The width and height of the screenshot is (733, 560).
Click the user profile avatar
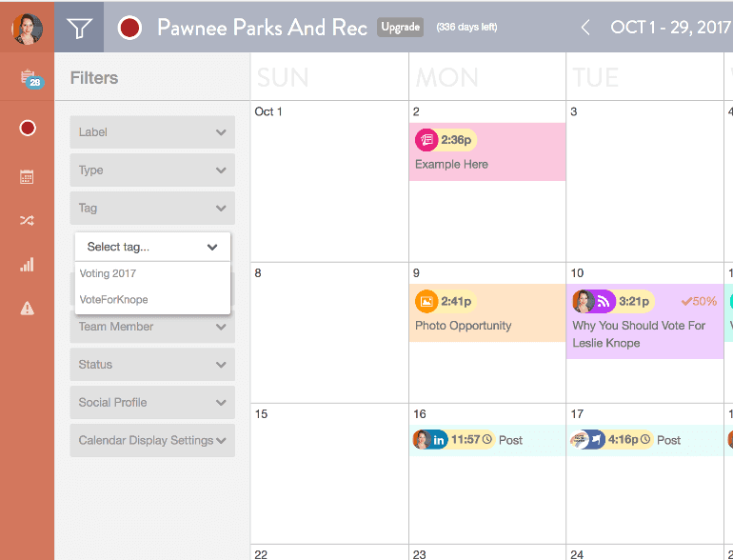(x=27, y=28)
